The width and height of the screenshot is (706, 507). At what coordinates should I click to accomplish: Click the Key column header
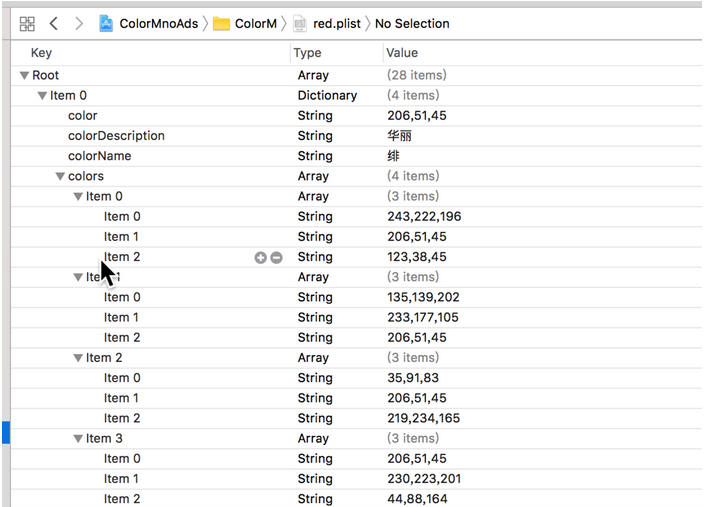[x=41, y=53]
